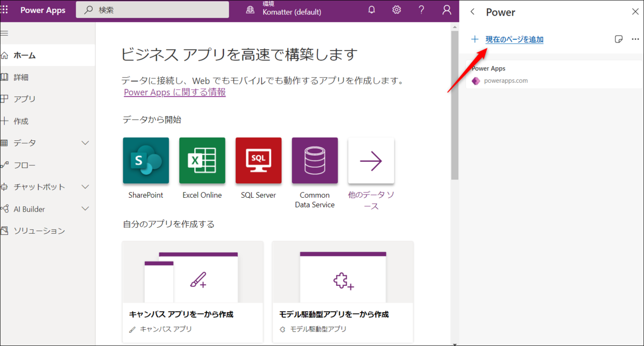Open the help question mark icon
Screen dimensions: 644x346
pos(421,10)
